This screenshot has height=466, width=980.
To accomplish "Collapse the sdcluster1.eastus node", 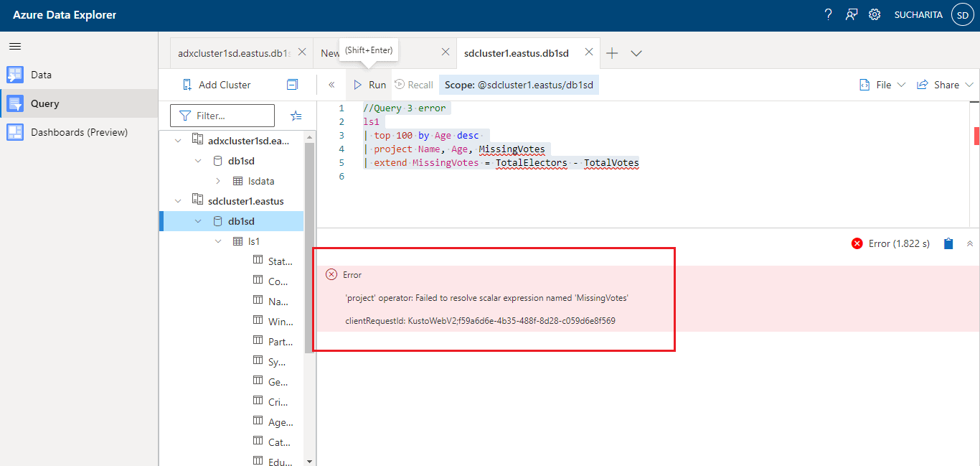I will tap(178, 200).
